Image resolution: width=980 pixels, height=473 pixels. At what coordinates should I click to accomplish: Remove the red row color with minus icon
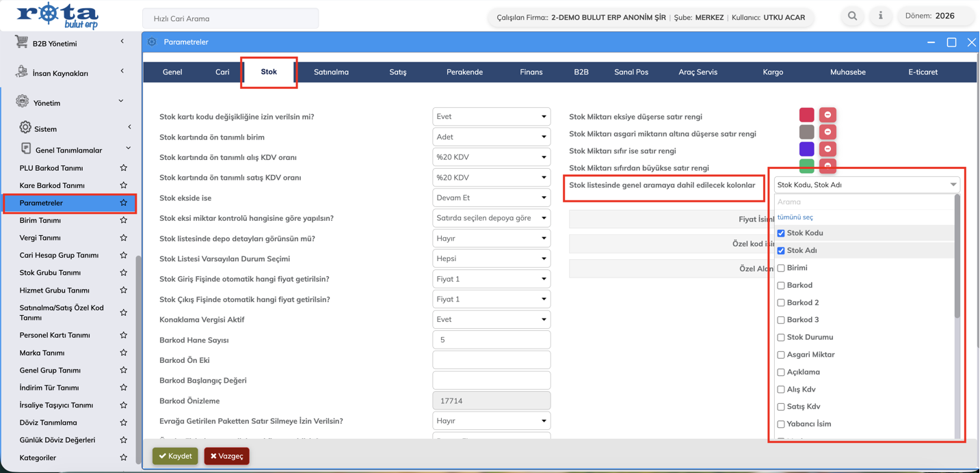tap(827, 115)
